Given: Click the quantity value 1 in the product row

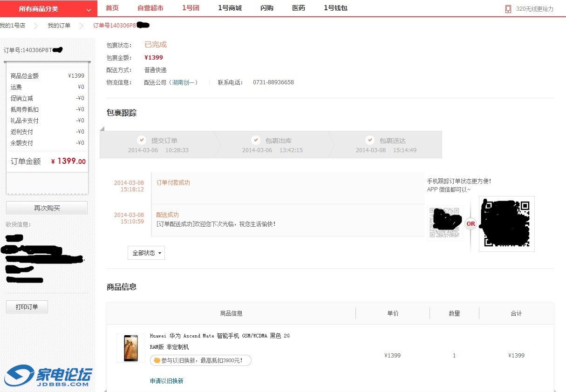Looking at the screenshot, I should [454, 356].
